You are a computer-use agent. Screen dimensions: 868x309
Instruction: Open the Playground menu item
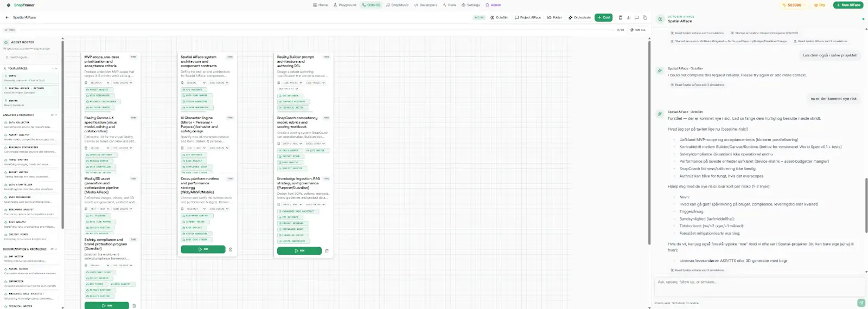coord(345,5)
